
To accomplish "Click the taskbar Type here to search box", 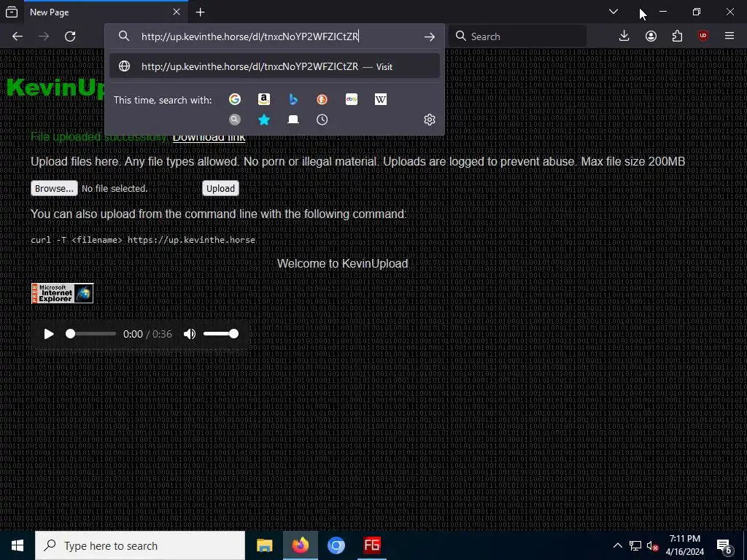I will point(140,545).
